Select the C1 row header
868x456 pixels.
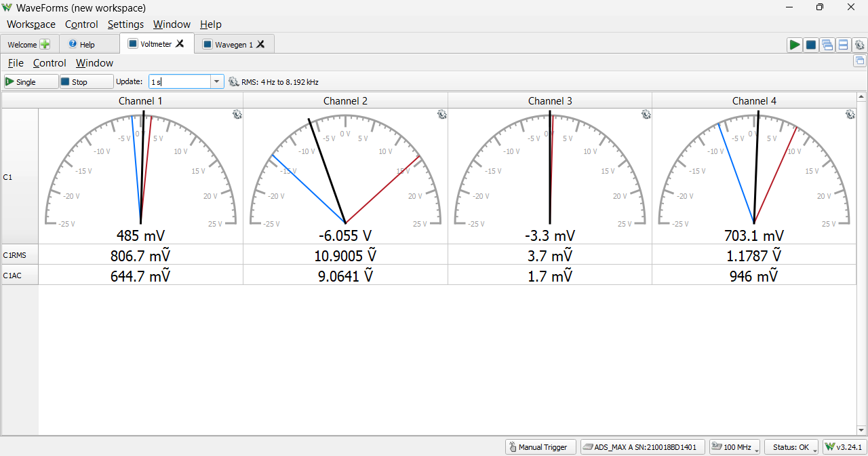20,176
